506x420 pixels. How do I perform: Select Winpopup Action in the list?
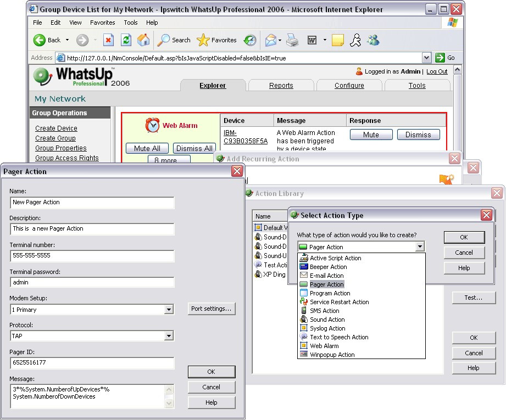coord(332,355)
